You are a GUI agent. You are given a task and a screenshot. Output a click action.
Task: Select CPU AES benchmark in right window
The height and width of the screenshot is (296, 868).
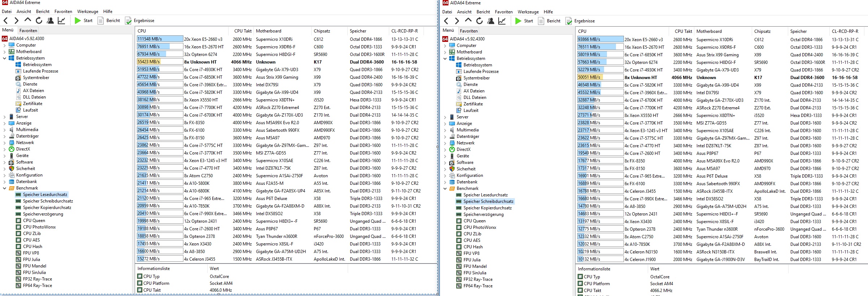pos(472,240)
